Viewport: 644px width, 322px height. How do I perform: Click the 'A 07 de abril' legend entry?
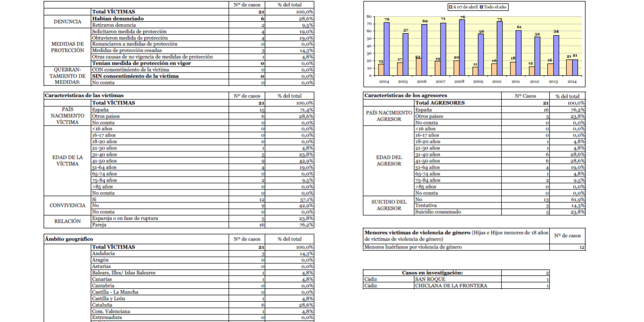point(464,7)
